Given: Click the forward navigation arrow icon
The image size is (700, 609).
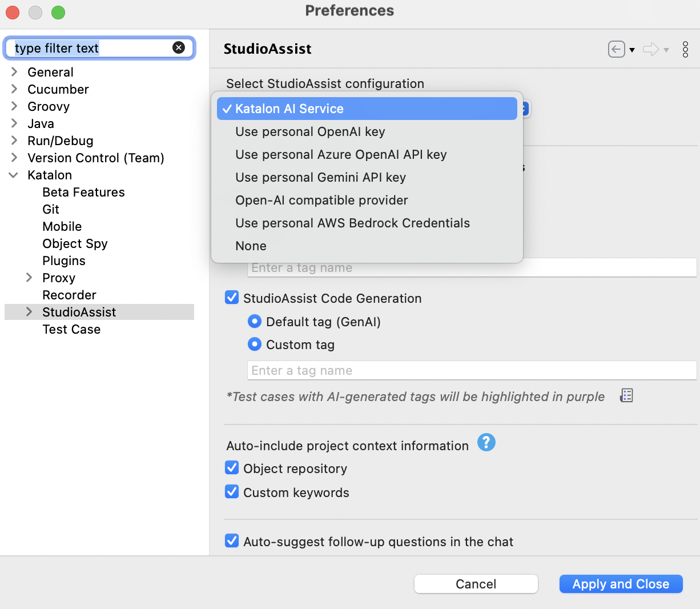Looking at the screenshot, I should click(x=650, y=49).
